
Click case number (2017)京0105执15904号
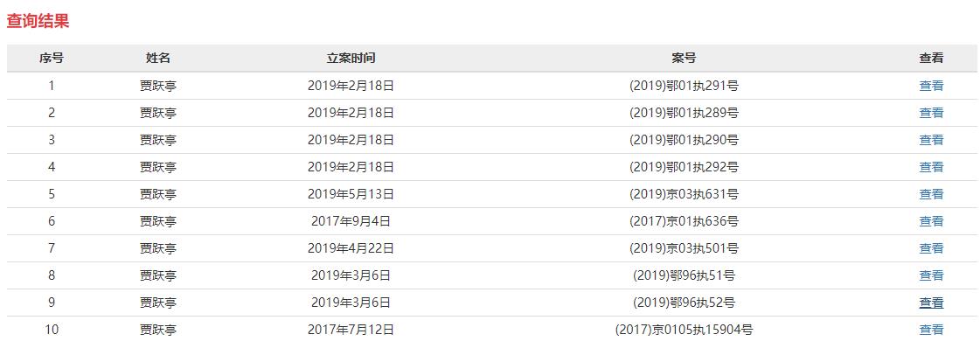click(684, 330)
